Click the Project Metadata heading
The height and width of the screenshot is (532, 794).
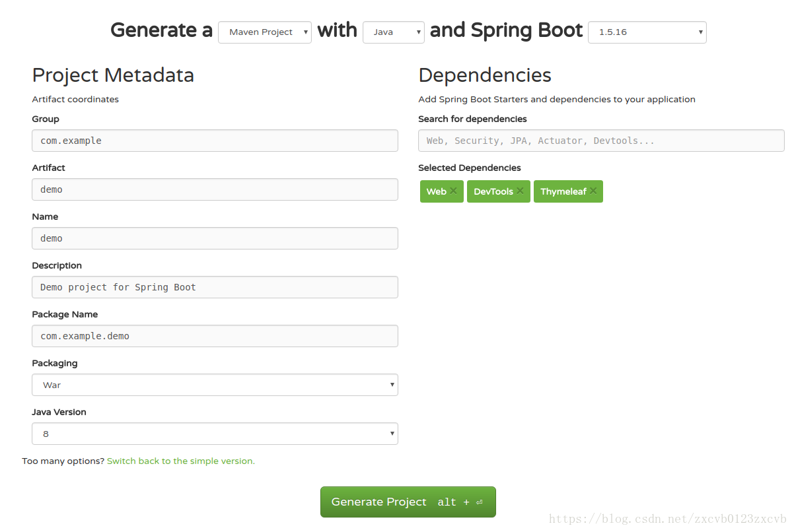[x=113, y=75]
